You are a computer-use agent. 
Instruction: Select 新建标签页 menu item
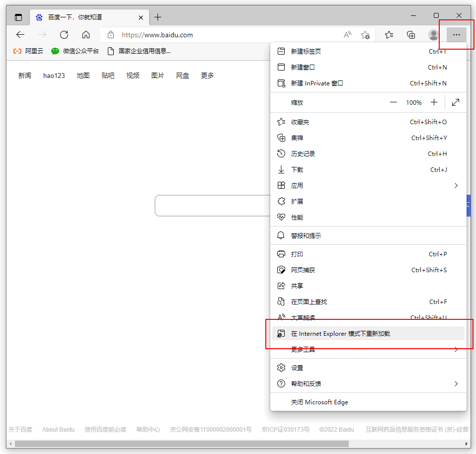point(368,51)
